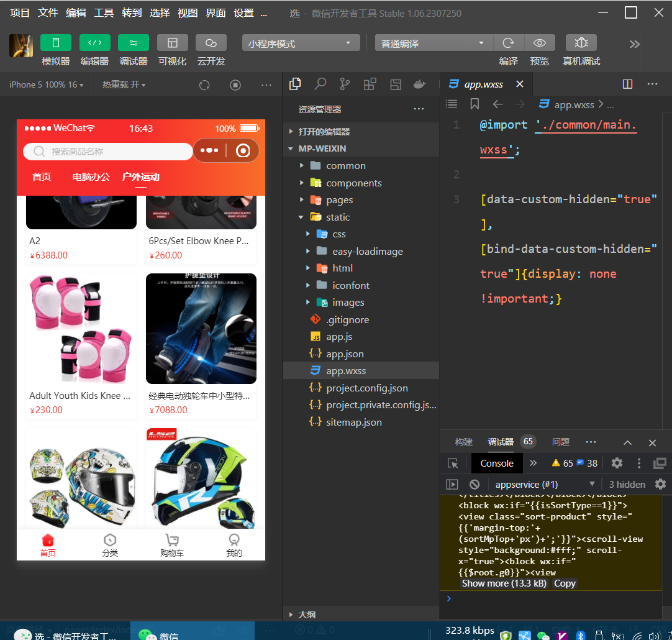Image resolution: width=672 pixels, height=640 pixels.
Task: Open the console settings gear icon
Action: click(660, 484)
